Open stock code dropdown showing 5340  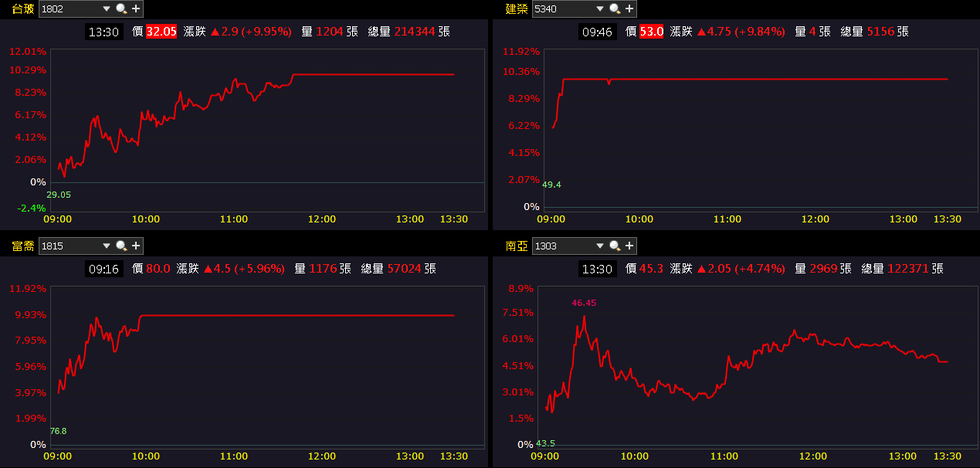click(x=600, y=8)
